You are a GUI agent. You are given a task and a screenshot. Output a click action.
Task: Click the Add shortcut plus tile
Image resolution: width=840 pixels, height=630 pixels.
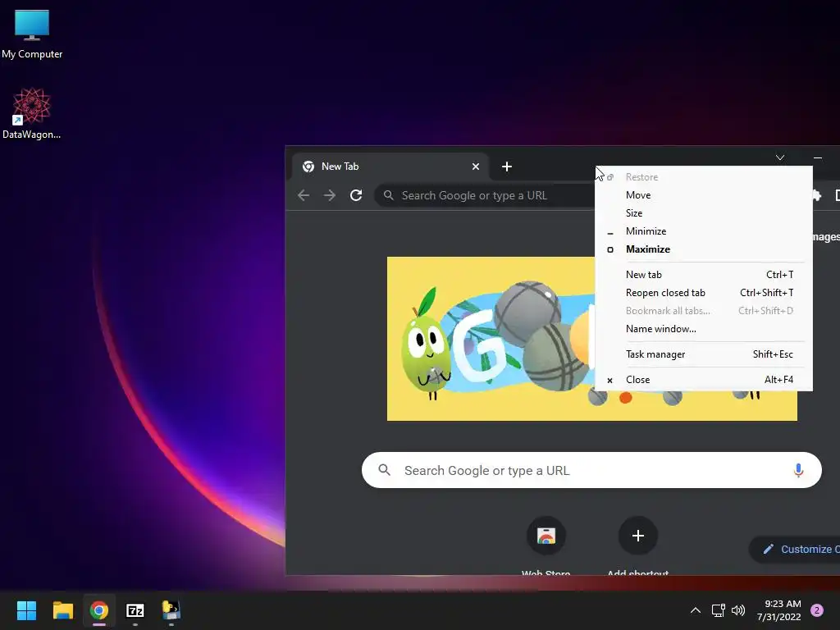tap(637, 536)
